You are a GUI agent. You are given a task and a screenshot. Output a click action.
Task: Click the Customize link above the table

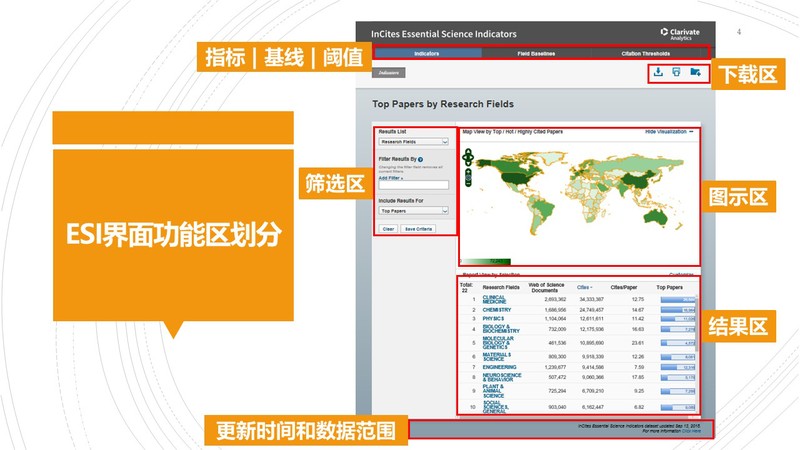(681, 273)
